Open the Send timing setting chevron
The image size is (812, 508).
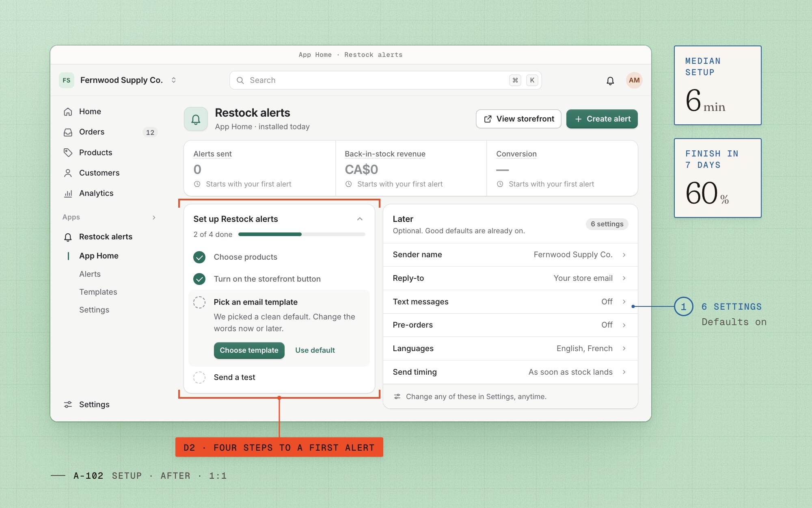tap(624, 372)
